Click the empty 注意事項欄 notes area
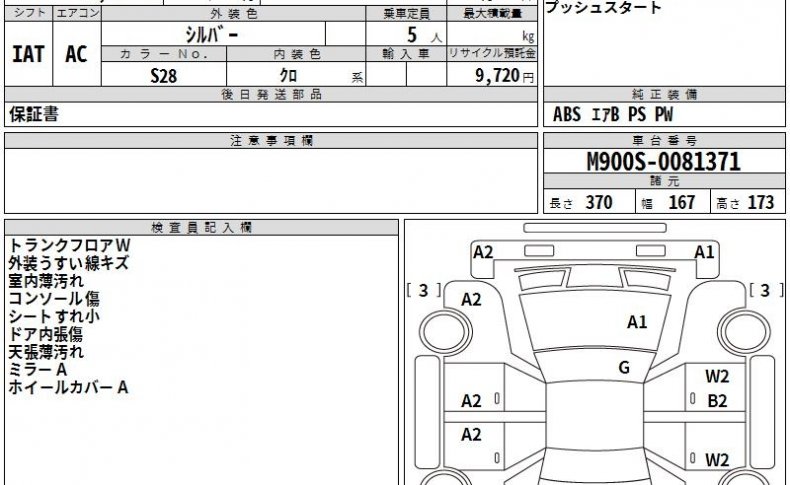Image resolution: width=790 pixels, height=485 pixels. click(x=271, y=181)
